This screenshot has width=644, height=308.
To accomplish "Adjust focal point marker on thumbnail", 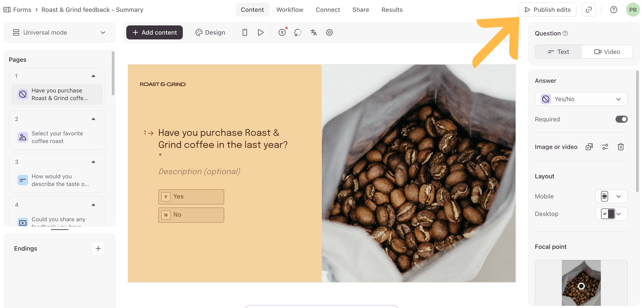I will (x=581, y=286).
